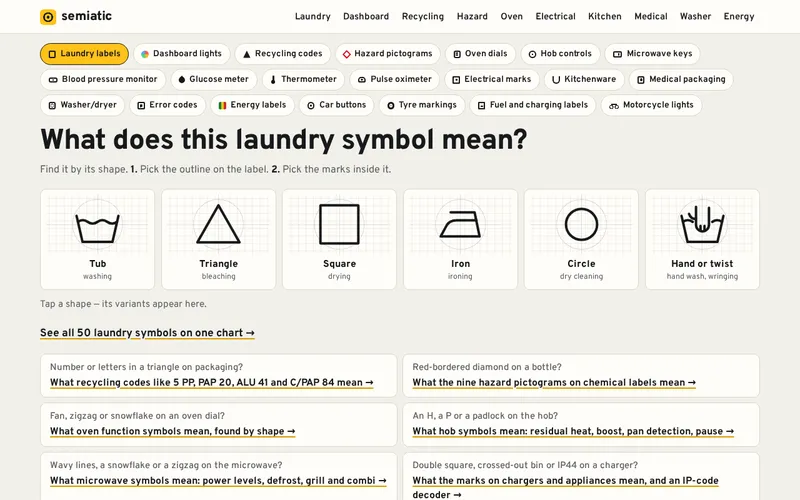Switch to the Recycling codes chip
This screenshot has width=800, height=500.
pos(283,54)
